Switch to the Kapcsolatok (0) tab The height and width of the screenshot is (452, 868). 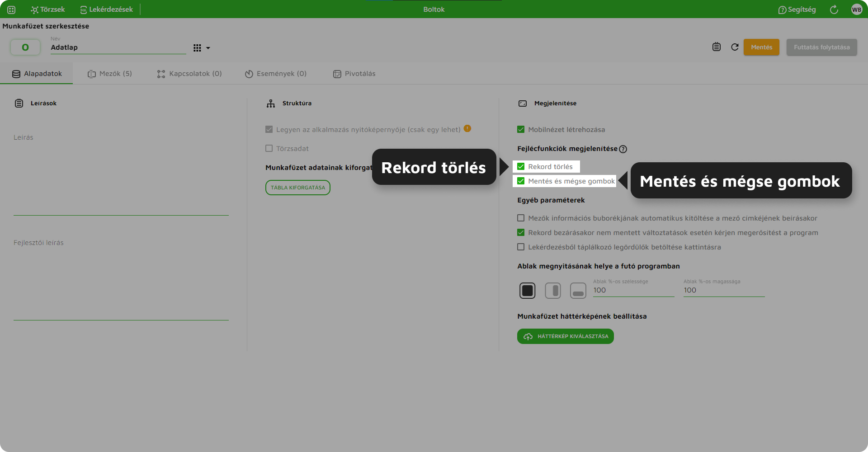click(x=189, y=74)
